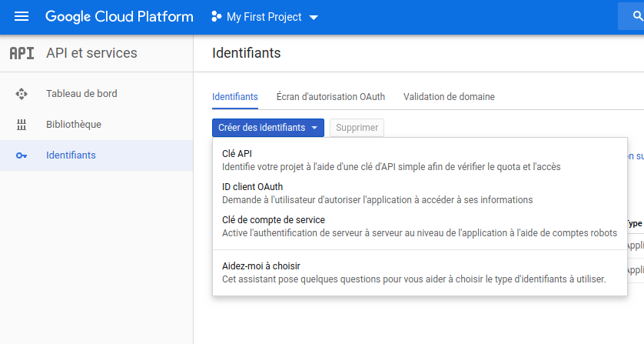Switch to Écran d'autorisation OAuth tab
The height and width of the screenshot is (344, 644).
[330, 97]
